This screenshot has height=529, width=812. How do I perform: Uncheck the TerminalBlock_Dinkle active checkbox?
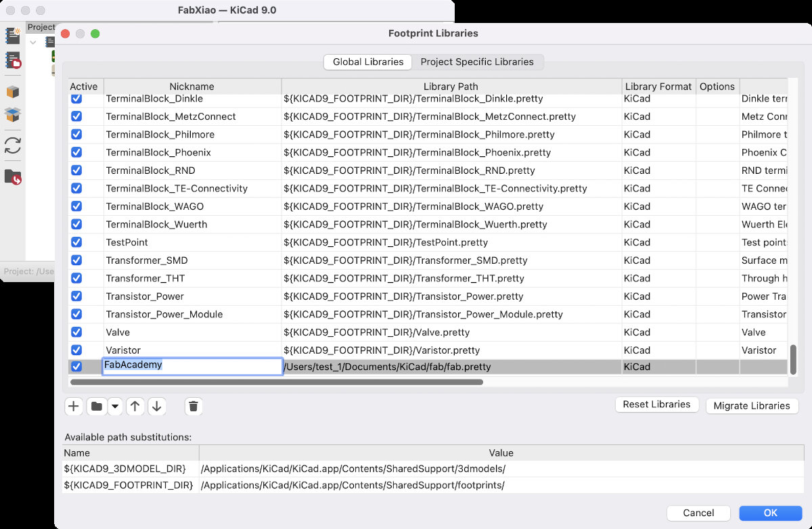(76, 99)
